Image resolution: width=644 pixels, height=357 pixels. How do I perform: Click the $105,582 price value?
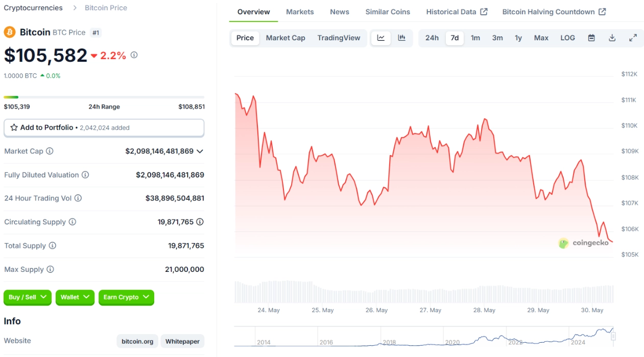[45, 55]
